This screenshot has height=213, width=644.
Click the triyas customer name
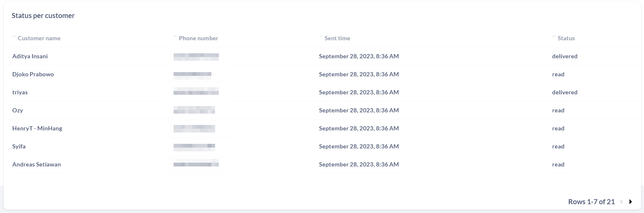(20, 92)
